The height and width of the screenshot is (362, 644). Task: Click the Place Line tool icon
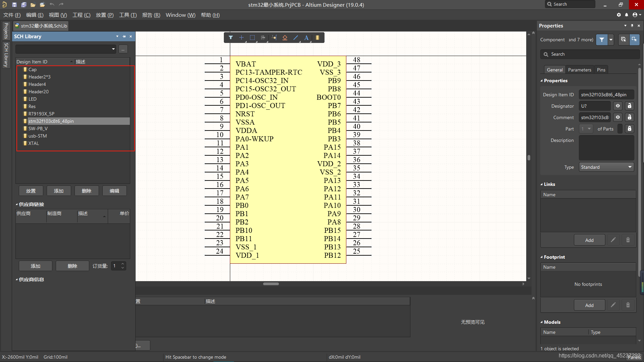296,38
